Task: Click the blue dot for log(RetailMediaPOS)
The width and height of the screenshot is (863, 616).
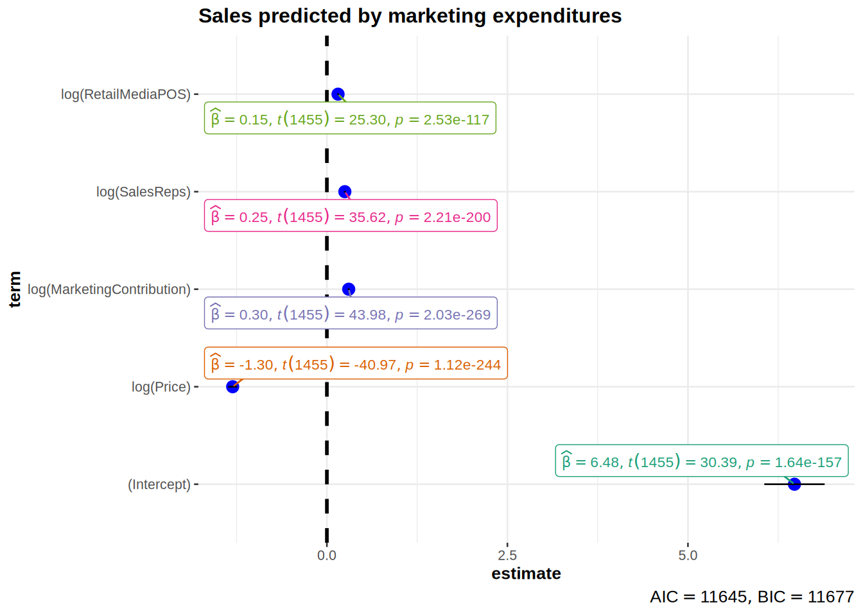Action: tap(338, 94)
